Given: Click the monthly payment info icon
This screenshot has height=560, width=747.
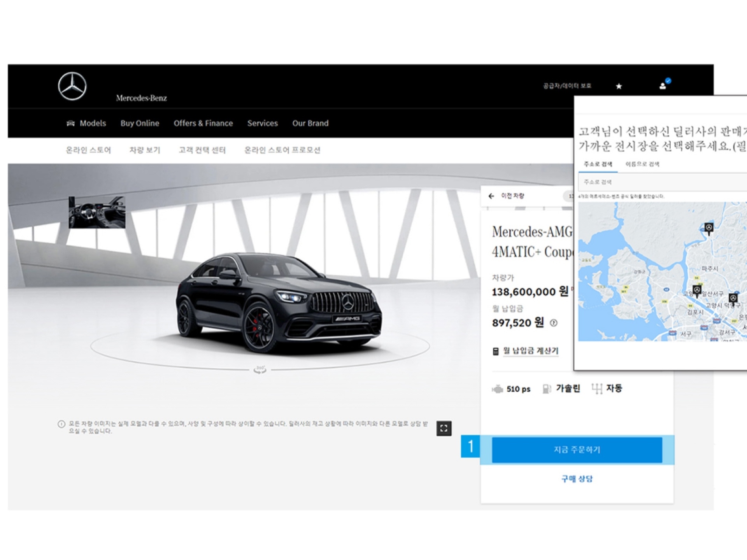Looking at the screenshot, I should [553, 323].
